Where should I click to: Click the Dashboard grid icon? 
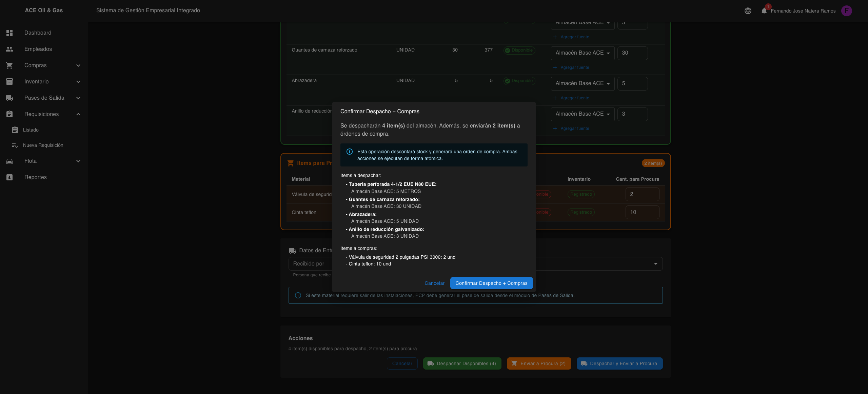(9, 33)
